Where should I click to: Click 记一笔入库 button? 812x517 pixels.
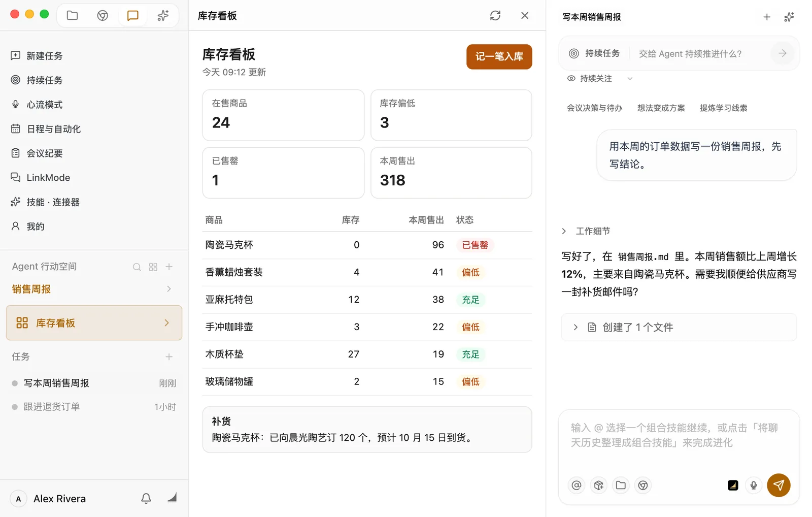click(499, 56)
